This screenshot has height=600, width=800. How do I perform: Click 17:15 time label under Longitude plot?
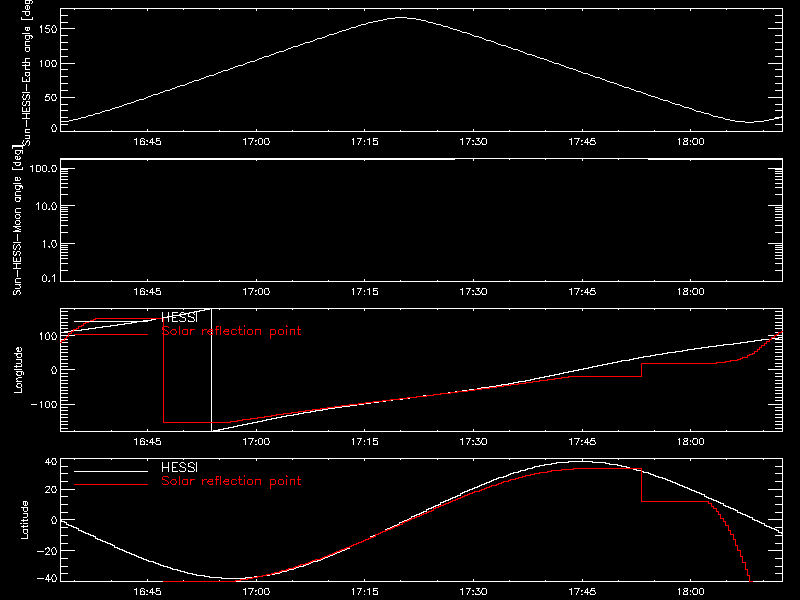365,442
